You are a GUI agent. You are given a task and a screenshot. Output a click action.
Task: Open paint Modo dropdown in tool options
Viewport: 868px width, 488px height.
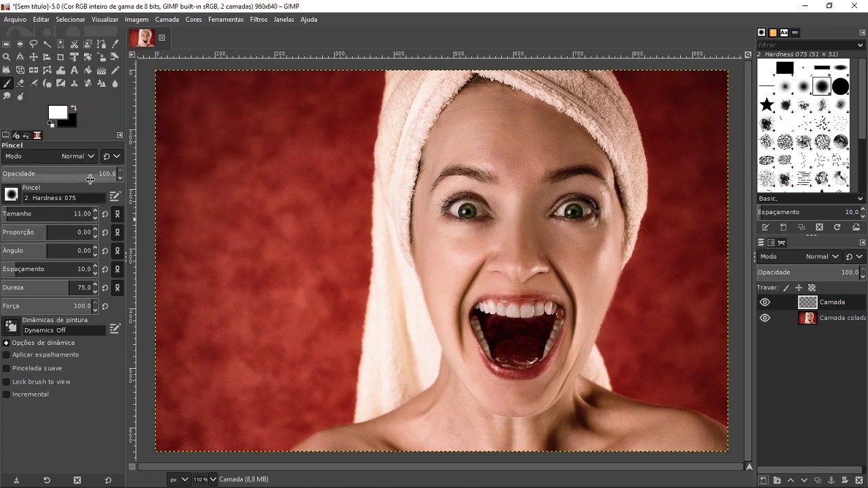(49, 157)
